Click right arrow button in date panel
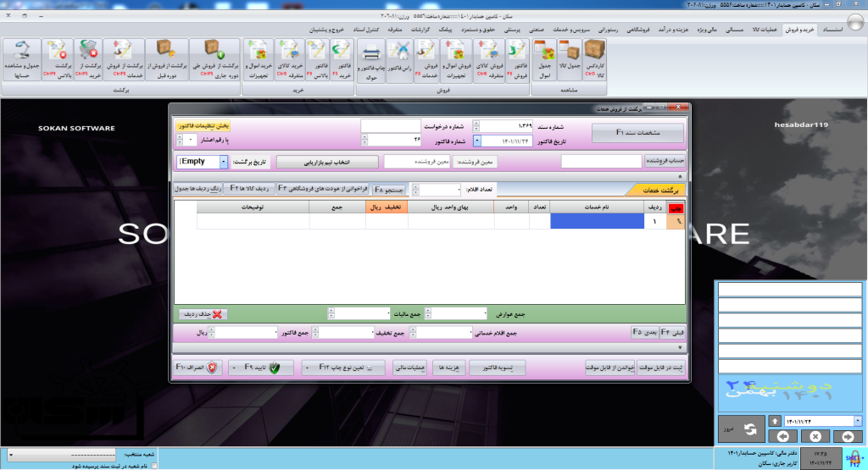 (x=848, y=436)
